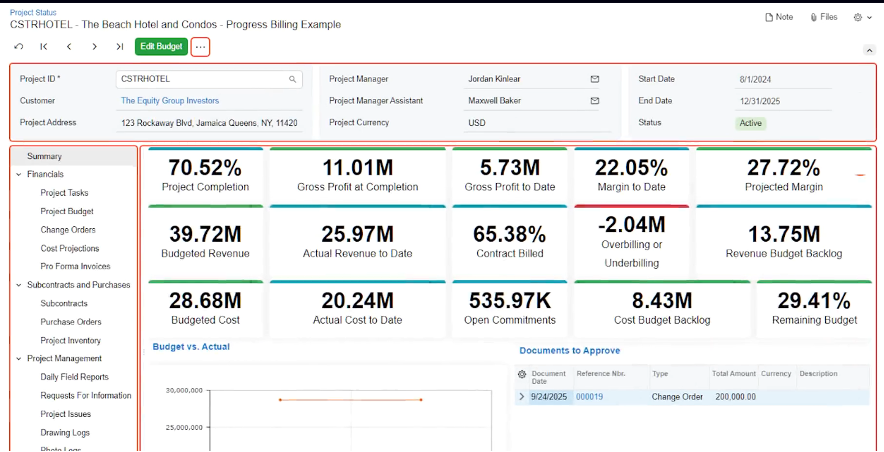The width and height of the screenshot is (884, 452).
Task: Click the Project ID search magnifier icon
Action: (293, 79)
